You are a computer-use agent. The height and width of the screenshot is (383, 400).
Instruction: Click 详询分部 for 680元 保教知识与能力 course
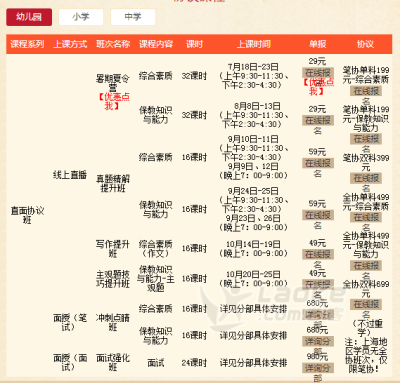tap(318, 341)
